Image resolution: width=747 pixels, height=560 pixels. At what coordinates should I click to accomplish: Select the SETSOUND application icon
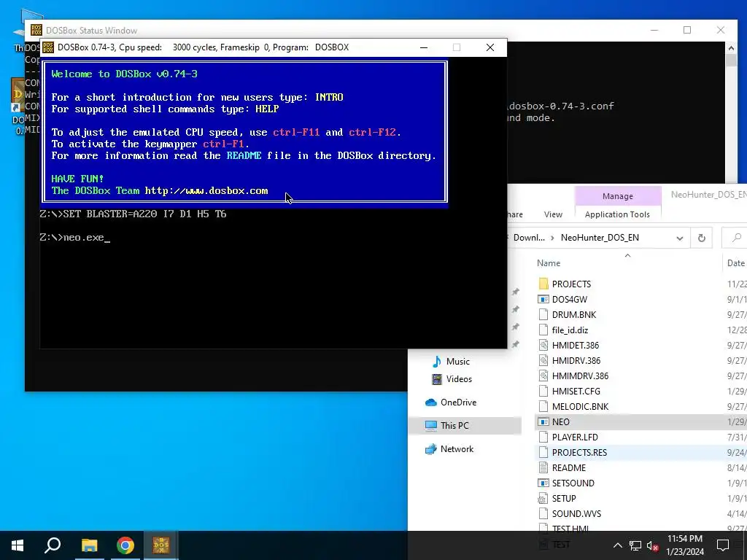pyautogui.click(x=543, y=483)
